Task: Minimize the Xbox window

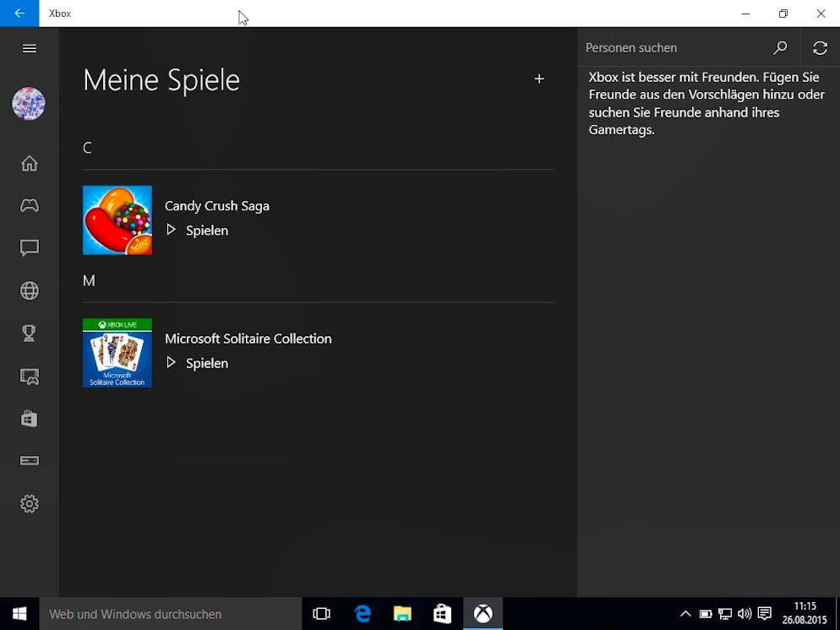Action: click(745, 14)
